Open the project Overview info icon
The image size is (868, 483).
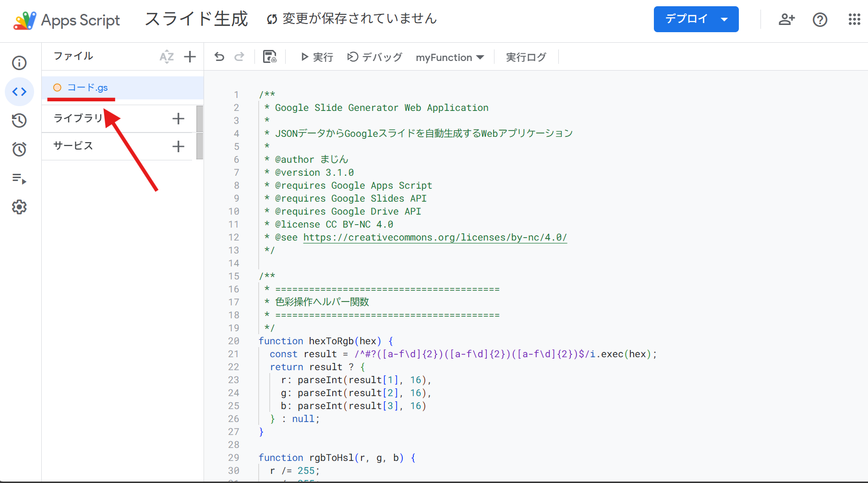pyautogui.click(x=19, y=63)
